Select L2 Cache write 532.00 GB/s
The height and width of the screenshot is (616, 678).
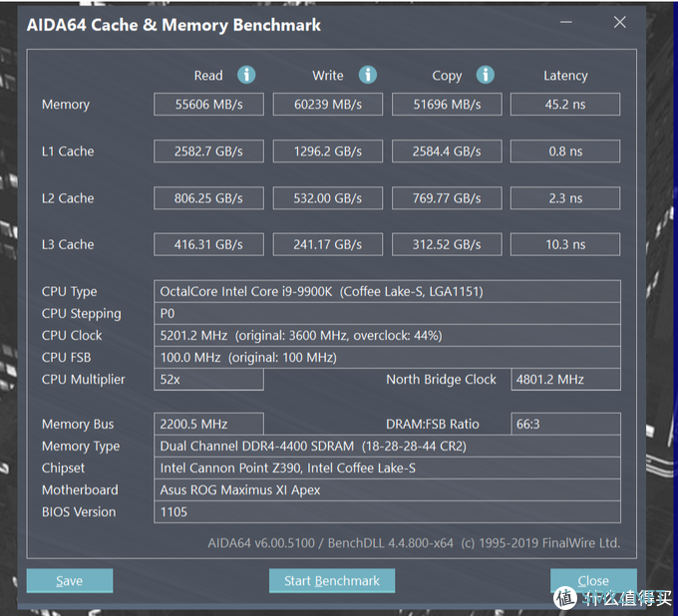[x=328, y=198]
